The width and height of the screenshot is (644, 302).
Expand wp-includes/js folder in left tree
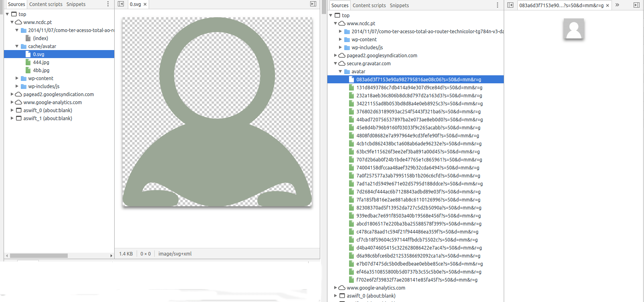click(x=17, y=86)
